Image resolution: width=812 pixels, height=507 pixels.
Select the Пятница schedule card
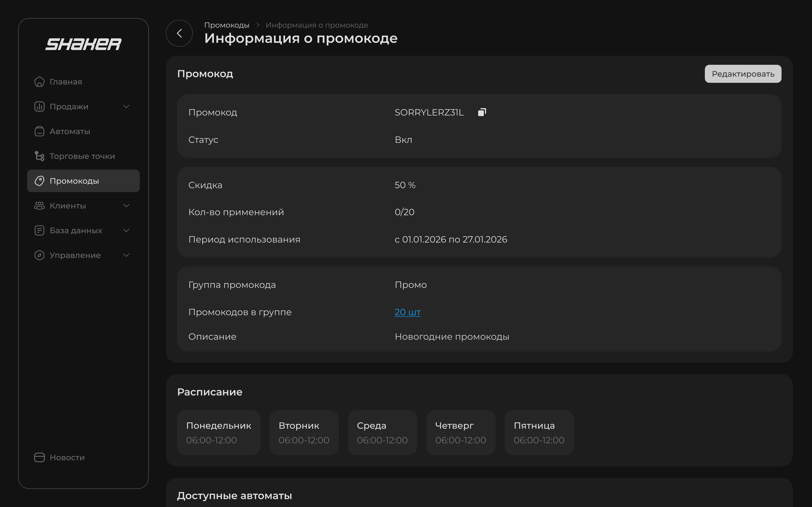point(539,433)
